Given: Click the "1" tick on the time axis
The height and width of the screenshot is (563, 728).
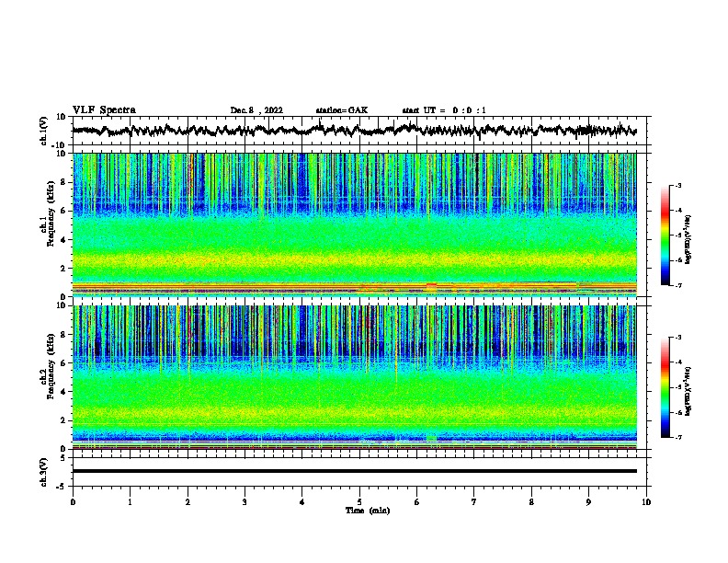Looking at the screenshot, I should click(130, 502).
